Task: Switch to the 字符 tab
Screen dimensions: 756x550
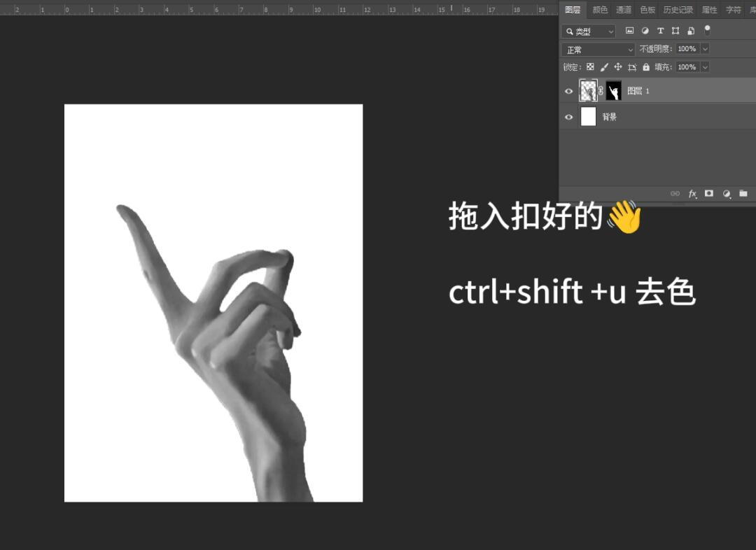Action: pos(734,10)
